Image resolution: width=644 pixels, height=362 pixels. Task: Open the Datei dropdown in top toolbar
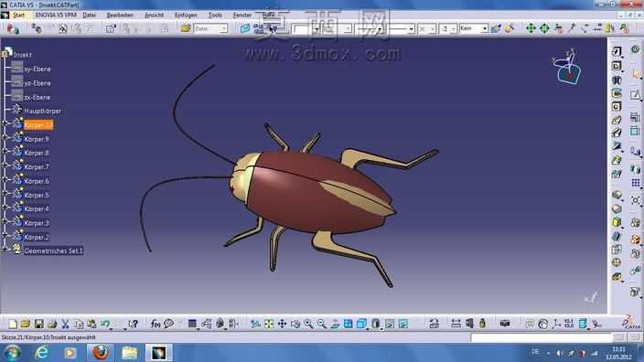[x=223, y=28]
